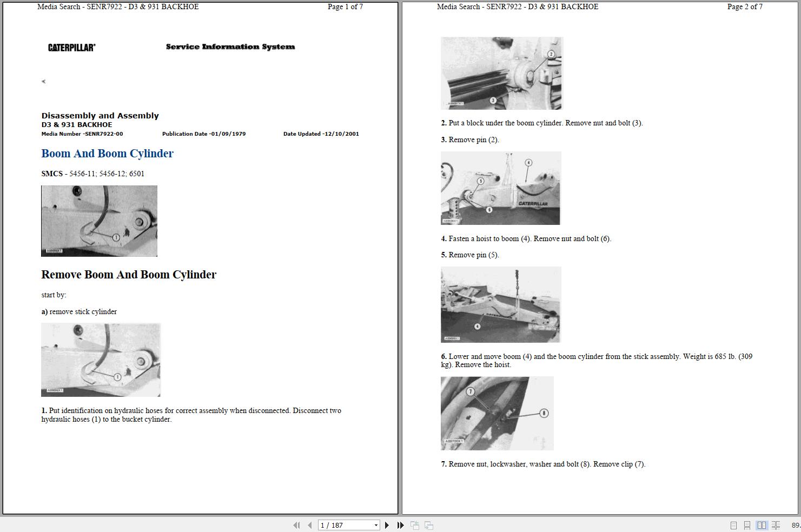Jump to the first page using double-arrow icon
The width and height of the screenshot is (801, 532).
click(x=296, y=525)
